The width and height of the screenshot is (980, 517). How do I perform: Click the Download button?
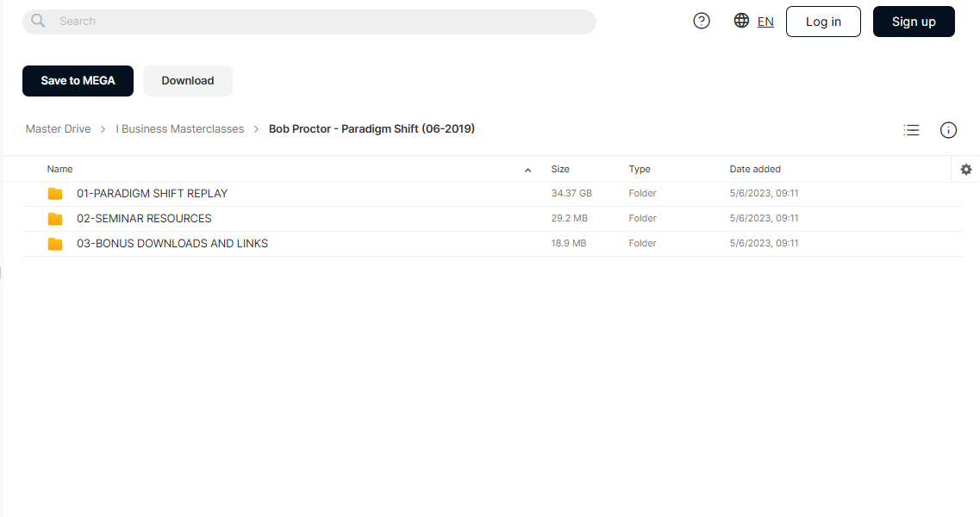coord(188,81)
